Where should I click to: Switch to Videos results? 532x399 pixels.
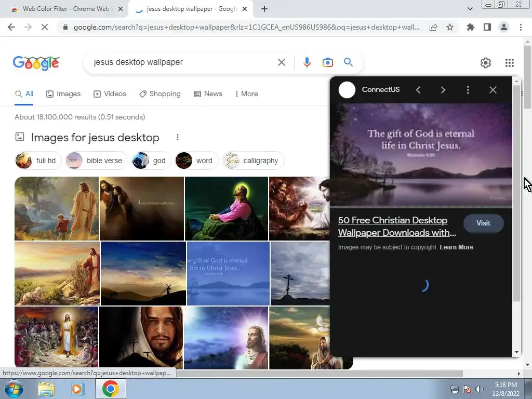point(110,94)
